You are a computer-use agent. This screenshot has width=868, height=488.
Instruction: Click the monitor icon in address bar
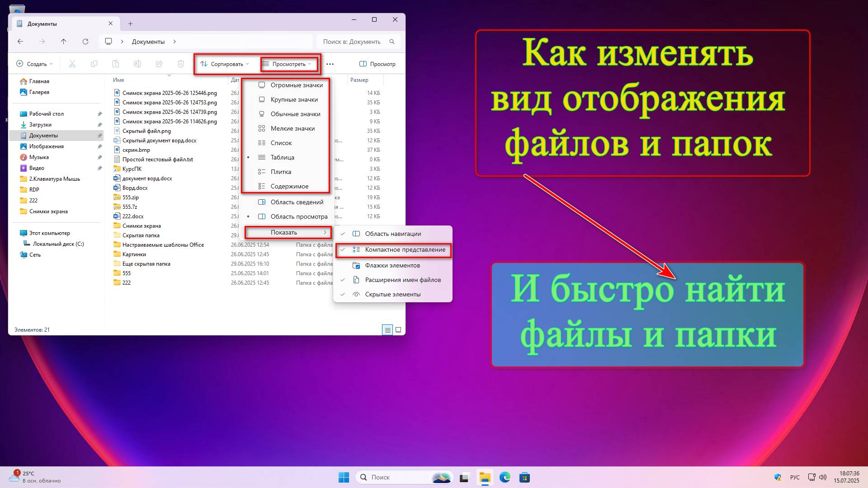(108, 42)
